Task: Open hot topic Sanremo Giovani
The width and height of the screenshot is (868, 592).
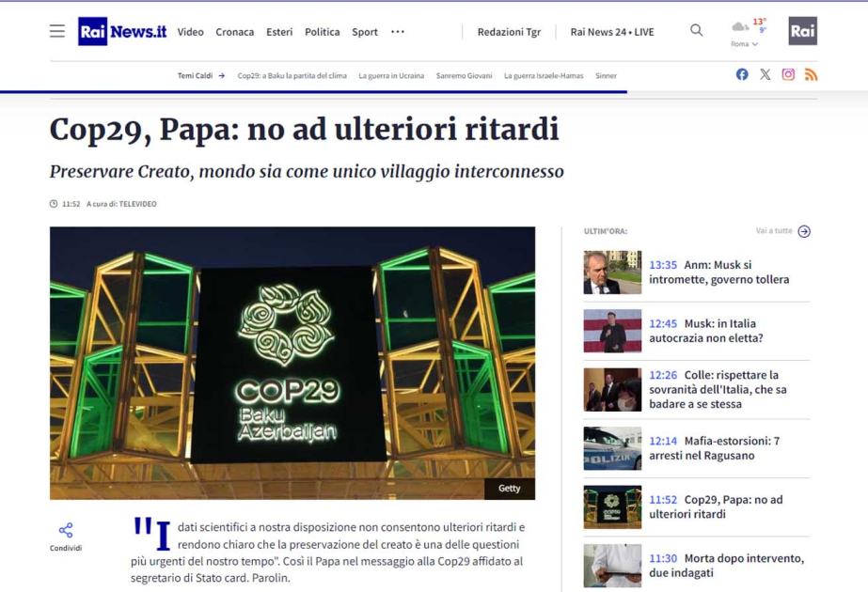Action: pos(464,76)
